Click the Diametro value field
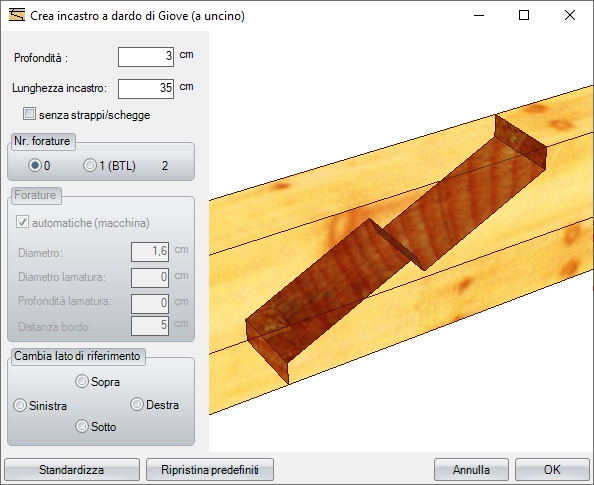This screenshot has width=594, height=485. (x=150, y=252)
